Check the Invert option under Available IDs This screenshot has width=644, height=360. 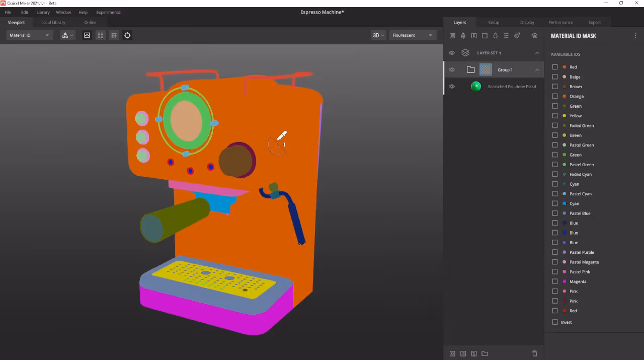554,322
